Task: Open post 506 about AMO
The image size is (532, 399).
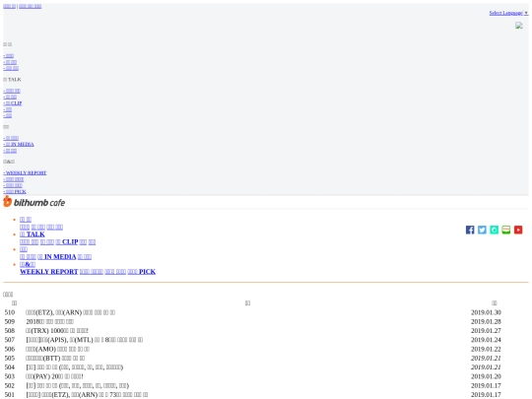Action: pos(57,349)
